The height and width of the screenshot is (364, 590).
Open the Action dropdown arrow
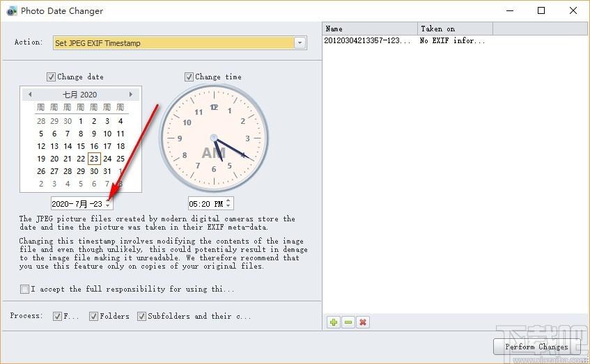tap(300, 43)
